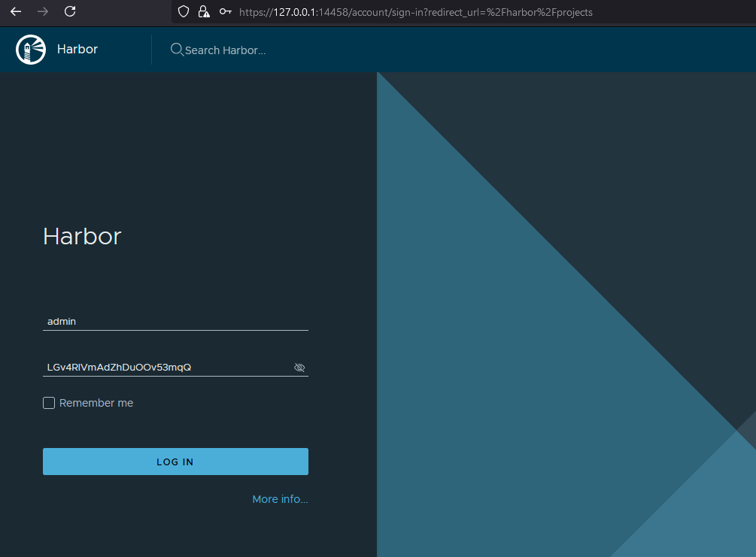The height and width of the screenshot is (557, 756).
Task: View site security lock warning info
Action: (204, 11)
